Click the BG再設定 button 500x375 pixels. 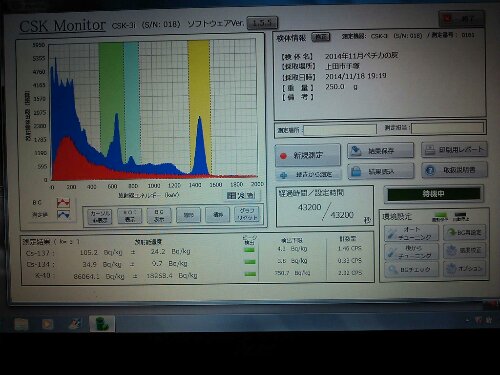coord(464,232)
